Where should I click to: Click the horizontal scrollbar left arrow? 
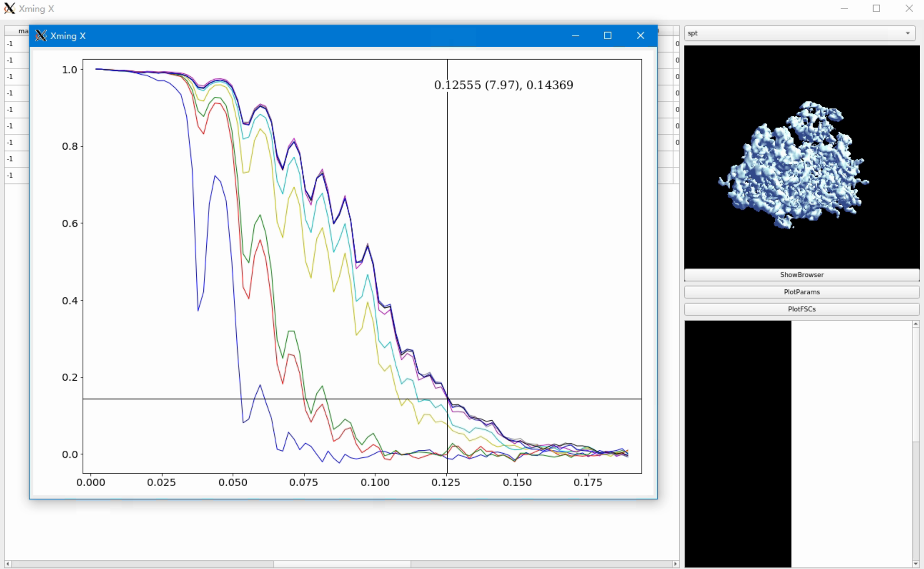tap(8, 564)
